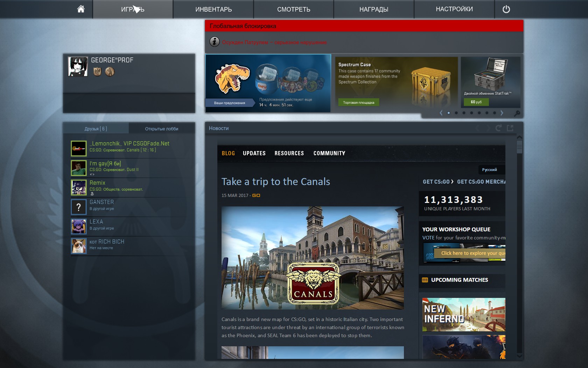Click the orange GO tag beside the date

[256, 196]
